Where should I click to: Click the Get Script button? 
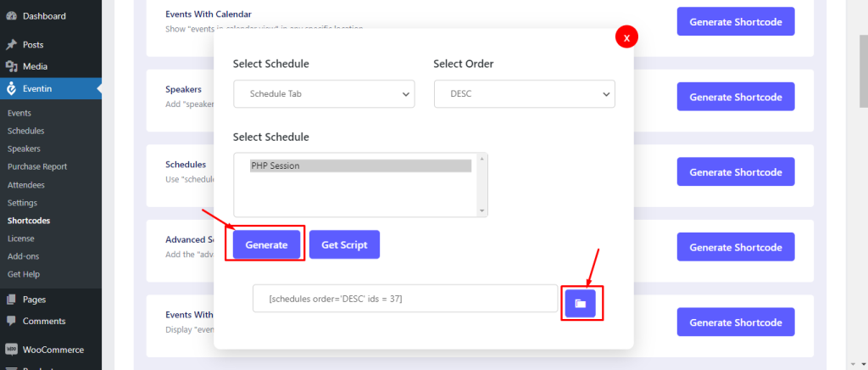344,244
